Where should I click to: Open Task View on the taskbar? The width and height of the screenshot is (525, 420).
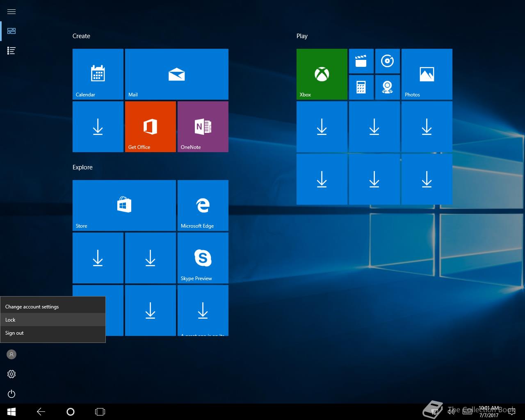pyautogui.click(x=100, y=412)
